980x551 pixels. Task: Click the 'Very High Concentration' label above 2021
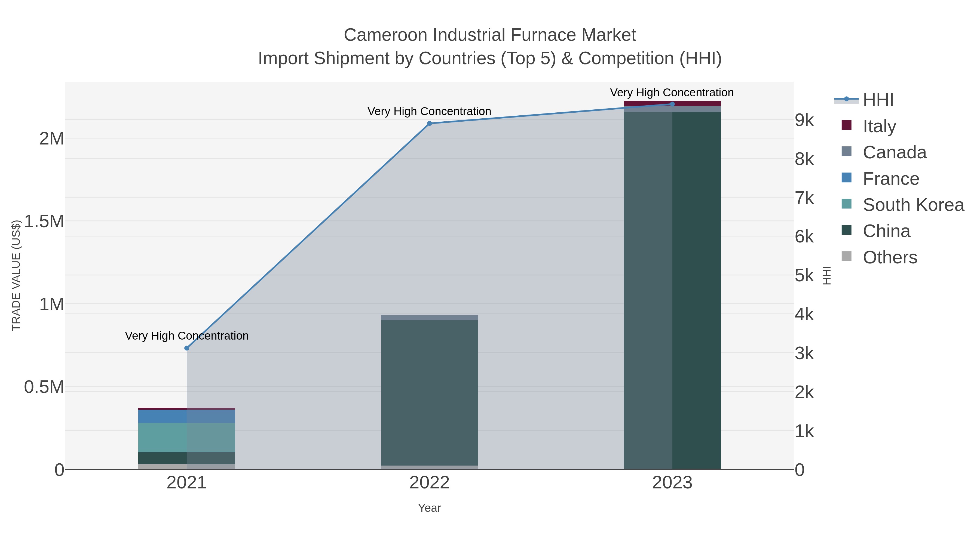pyautogui.click(x=187, y=336)
